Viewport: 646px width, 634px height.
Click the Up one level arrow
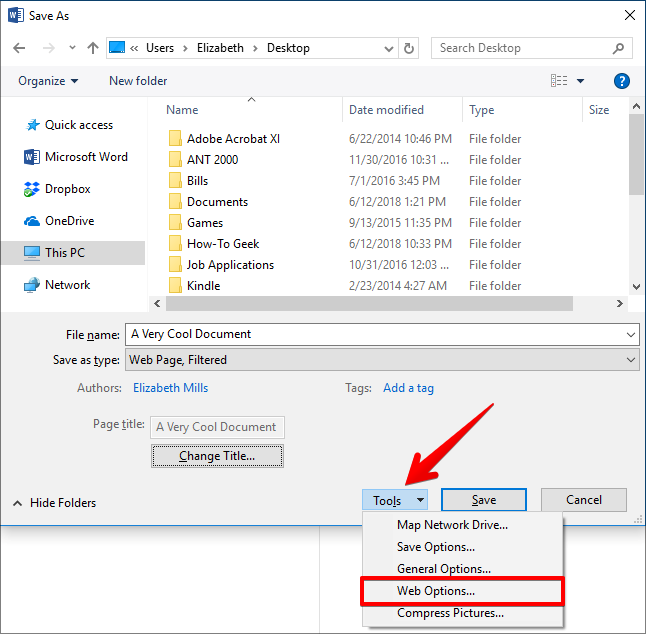[93, 48]
